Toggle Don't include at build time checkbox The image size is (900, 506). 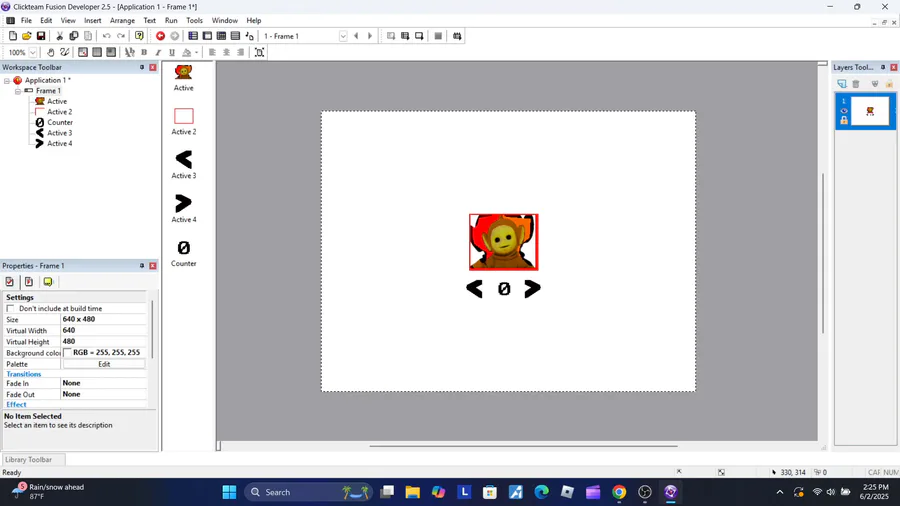click(x=10, y=309)
